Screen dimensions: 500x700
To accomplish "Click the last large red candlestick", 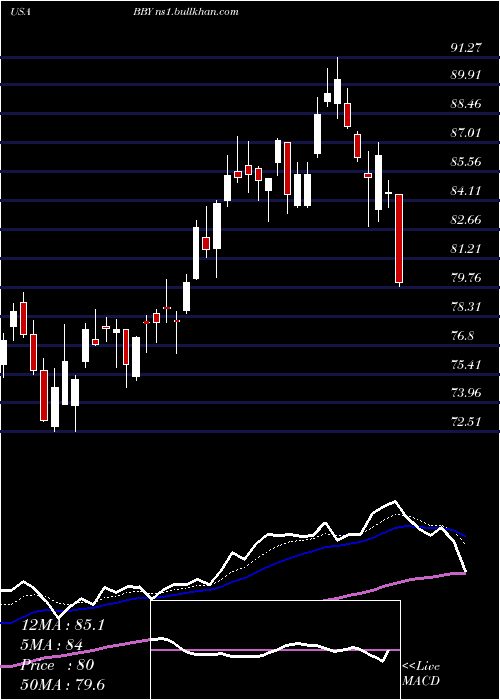I will point(399,239).
